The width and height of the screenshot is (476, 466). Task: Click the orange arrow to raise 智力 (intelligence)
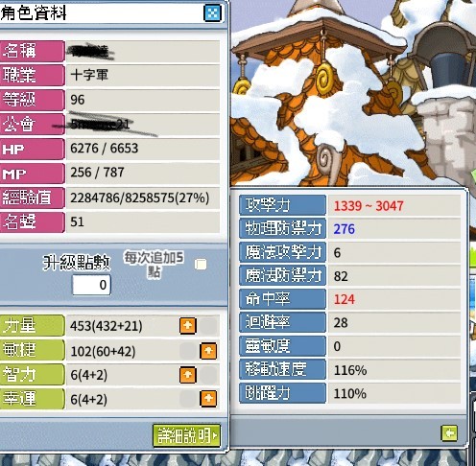pos(188,374)
